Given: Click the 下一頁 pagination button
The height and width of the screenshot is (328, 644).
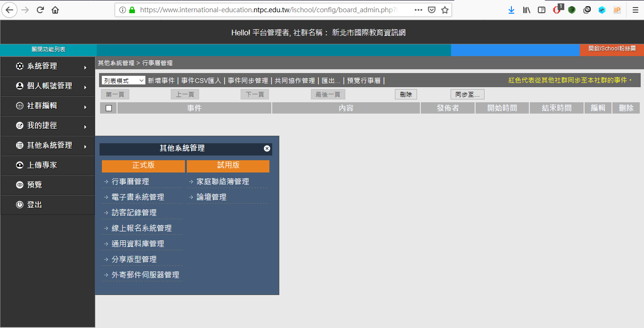Looking at the screenshot, I should [x=255, y=94].
